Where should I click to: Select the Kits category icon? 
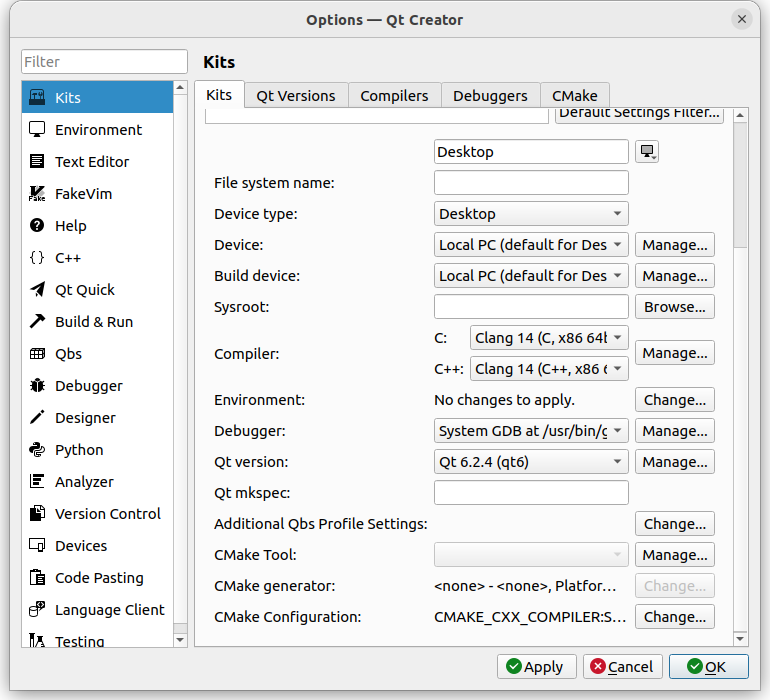(x=37, y=97)
